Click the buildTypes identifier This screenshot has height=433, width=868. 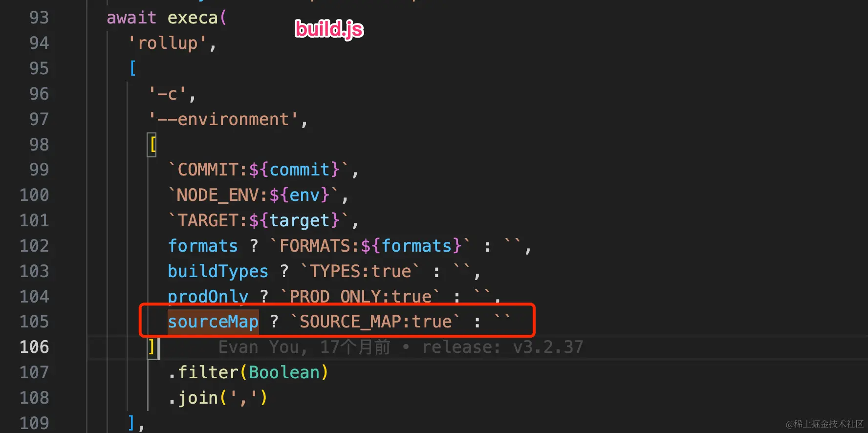218,271
